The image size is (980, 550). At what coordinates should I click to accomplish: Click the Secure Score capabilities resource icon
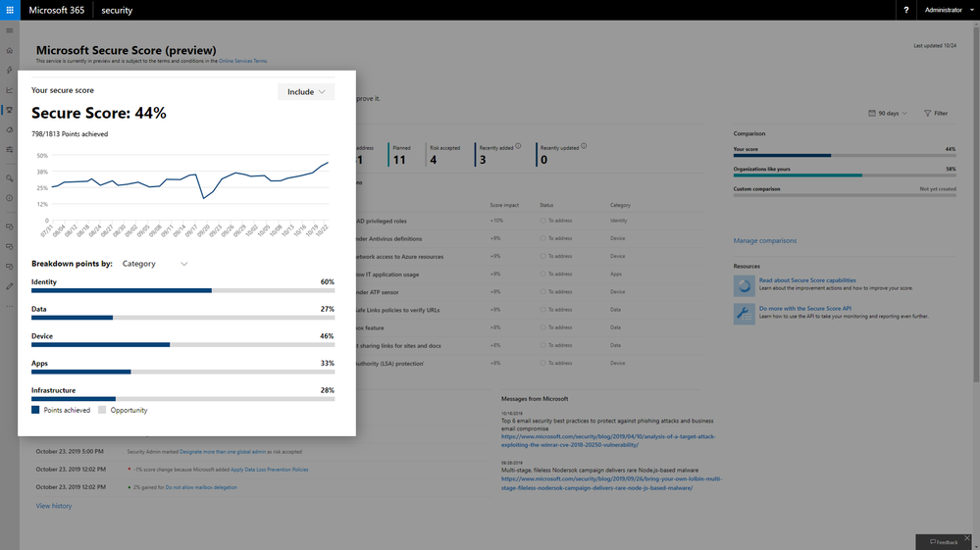744,286
